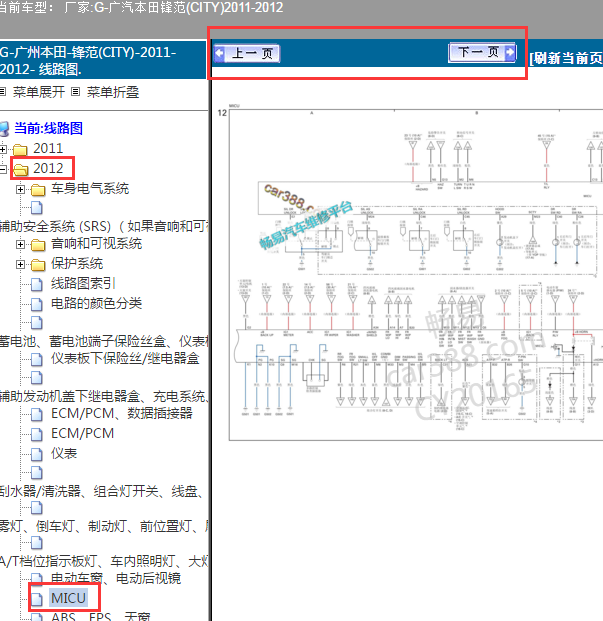This screenshot has height=621, width=603.
Task: Click the page icon of 电路的颜色分类
Action: click(x=37, y=304)
